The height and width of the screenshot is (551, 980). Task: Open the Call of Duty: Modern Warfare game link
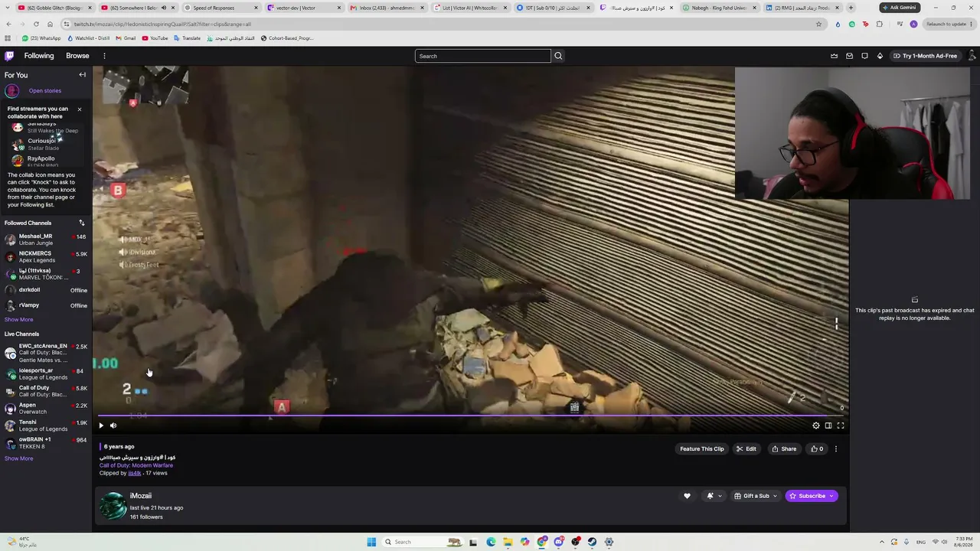pyautogui.click(x=136, y=465)
